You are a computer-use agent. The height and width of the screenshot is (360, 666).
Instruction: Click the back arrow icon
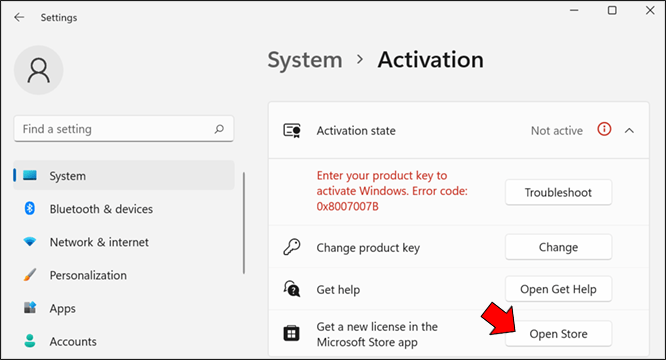[19, 17]
